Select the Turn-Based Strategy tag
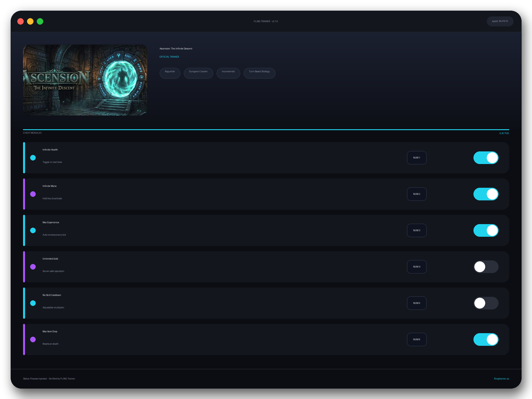The height and width of the screenshot is (399, 532). click(259, 73)
